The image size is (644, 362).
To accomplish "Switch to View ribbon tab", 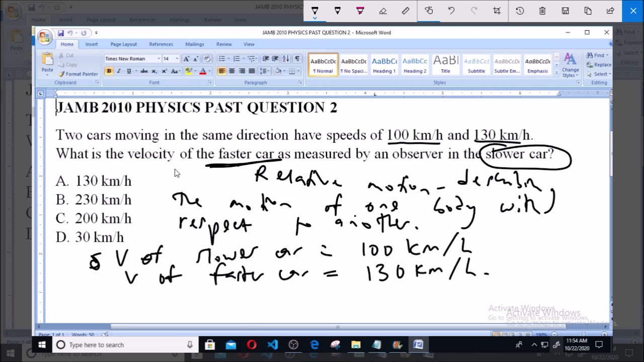I will tap(249, 44).
